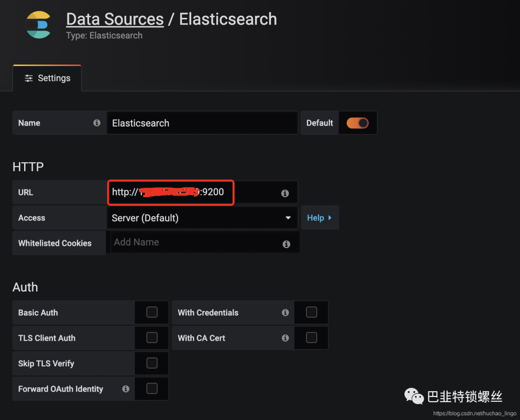The width and height of the screenshot is (520, 420).
Task: Expand the Help section next to Access
Action: click(320, 218)
